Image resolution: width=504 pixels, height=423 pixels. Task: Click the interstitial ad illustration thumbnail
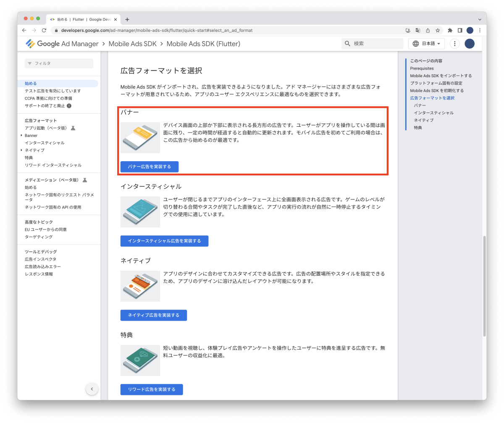click(x=140, y=212)
